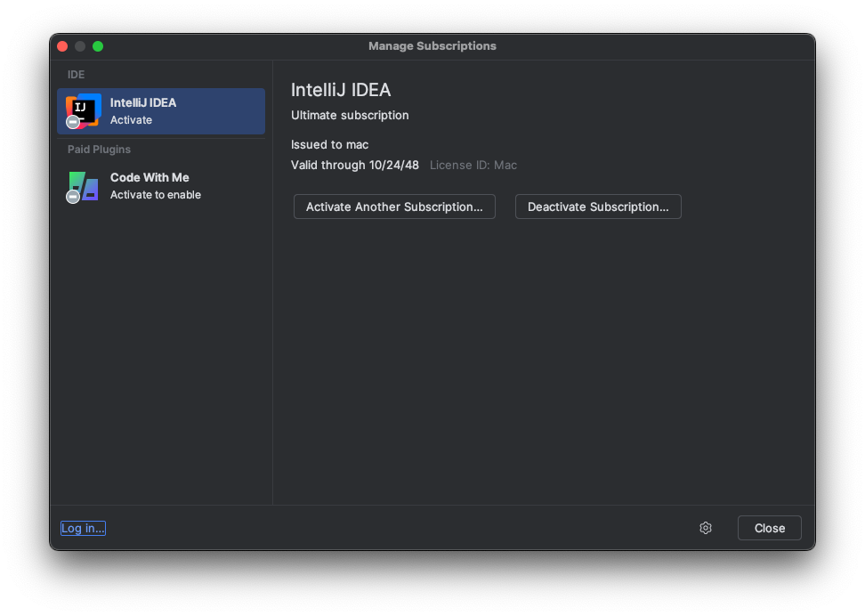Screen dimensions: 865x616
Task: Select Code With Me under Paid Plugins
Action: point(160,185)
